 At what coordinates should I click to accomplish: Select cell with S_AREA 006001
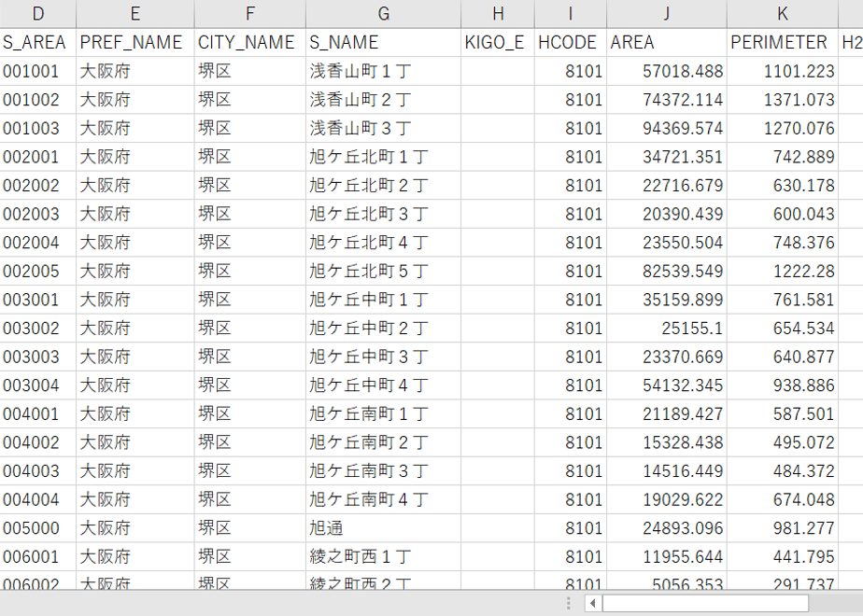[x=38, y=557]
